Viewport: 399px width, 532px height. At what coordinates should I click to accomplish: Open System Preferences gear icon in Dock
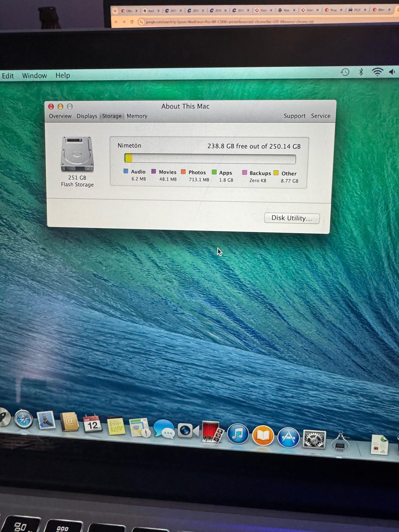tap(314, 440)
